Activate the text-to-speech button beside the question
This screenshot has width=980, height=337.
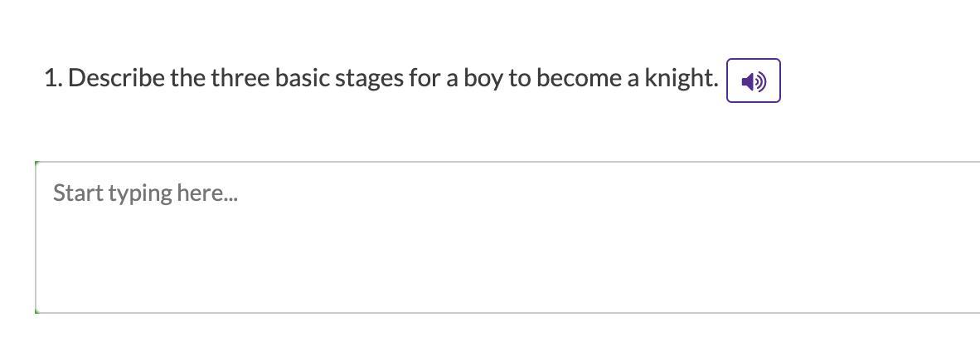[753, 81]
